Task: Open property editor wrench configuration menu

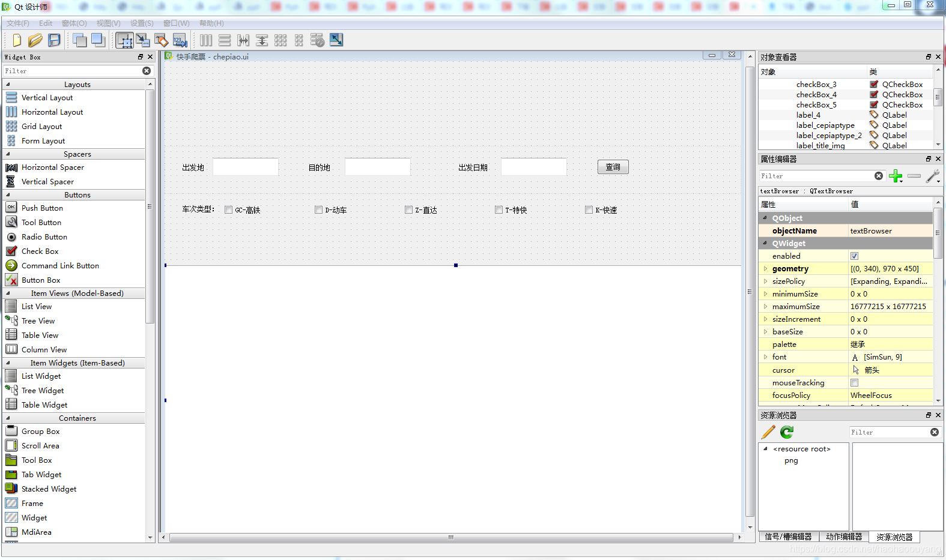Action: click(932, 176)
